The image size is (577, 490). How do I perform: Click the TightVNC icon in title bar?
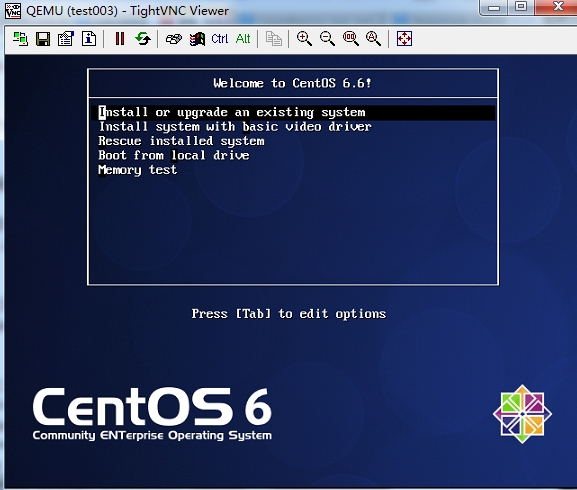(13, 10)
